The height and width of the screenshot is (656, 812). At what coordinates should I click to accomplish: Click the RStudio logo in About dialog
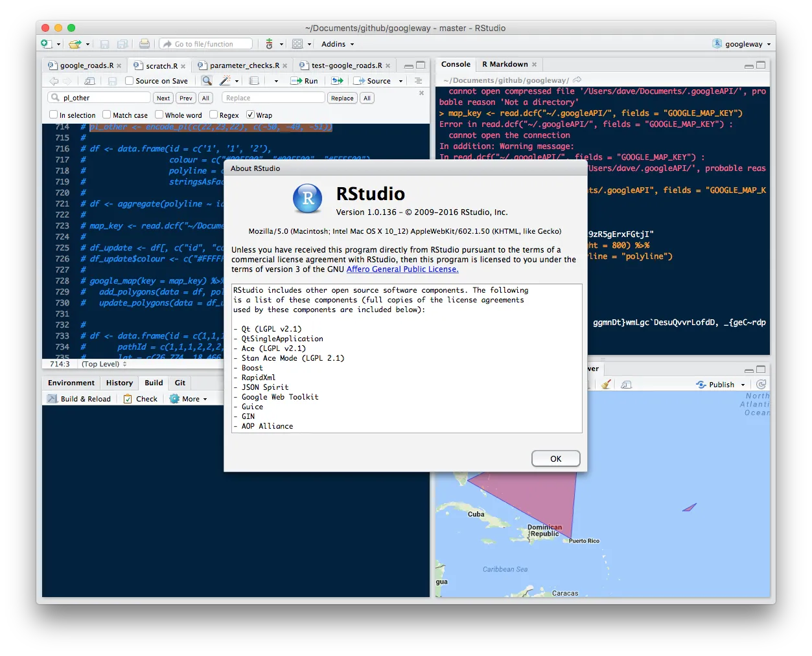point(308,199)
